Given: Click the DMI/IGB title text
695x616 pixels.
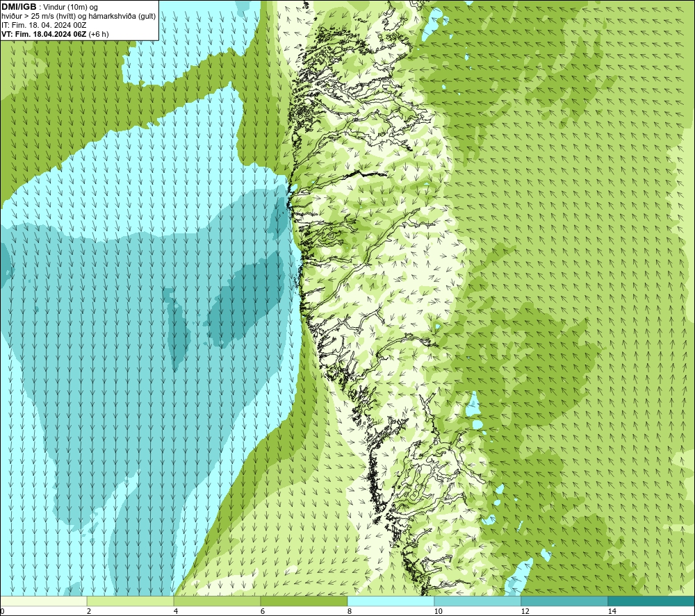Looking at the screenshot, I should click(x=19, y=7).
